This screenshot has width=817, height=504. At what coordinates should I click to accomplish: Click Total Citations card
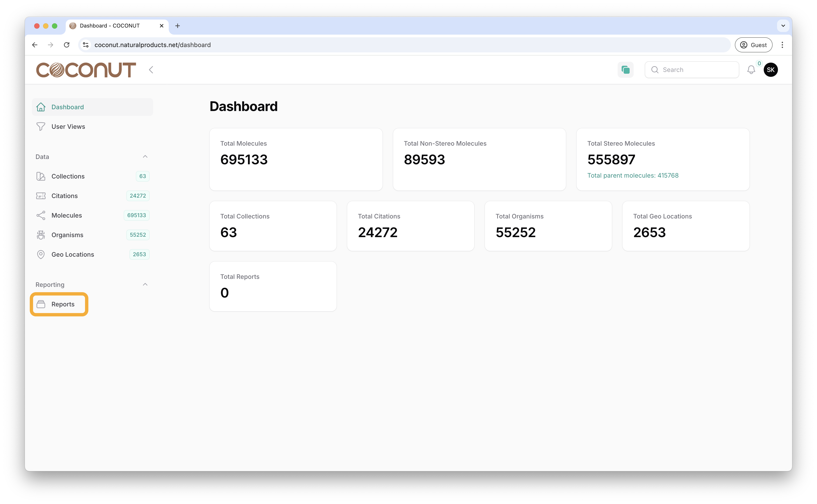(x=410, y=226)
